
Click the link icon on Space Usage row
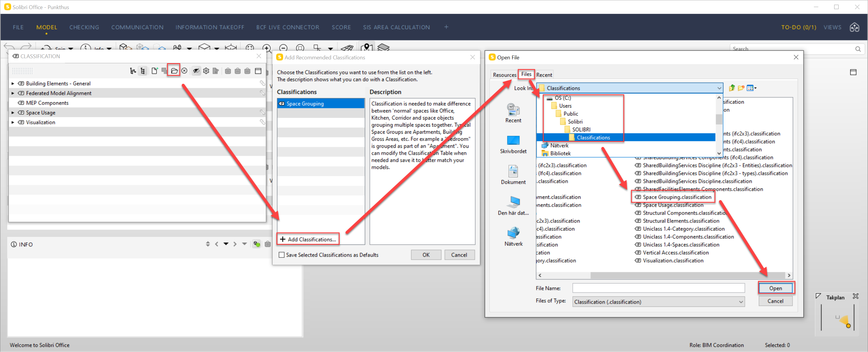pyautogui.click(x=262, y=112)
